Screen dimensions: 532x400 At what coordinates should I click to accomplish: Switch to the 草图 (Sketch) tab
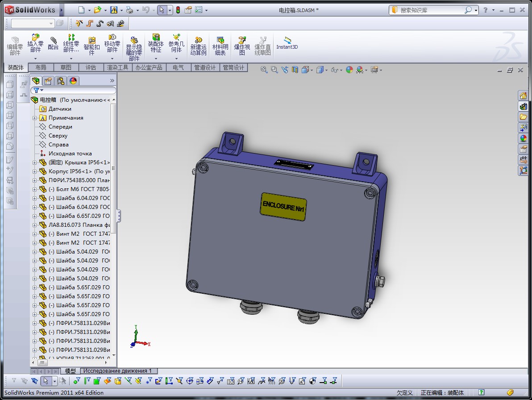point(66,67)
